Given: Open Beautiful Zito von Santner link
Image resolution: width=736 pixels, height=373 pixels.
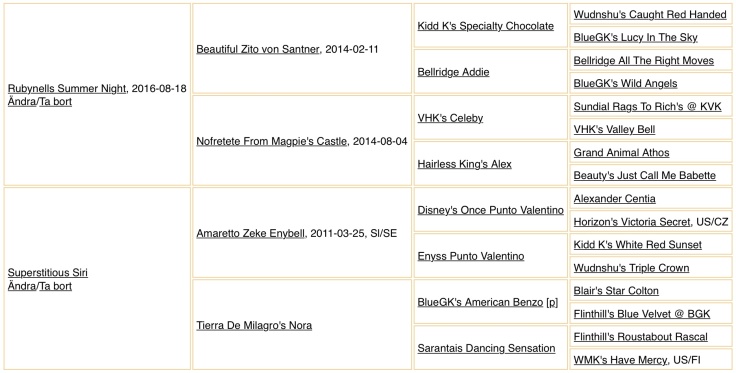Looking at the screenshot, I should point(258,49).
